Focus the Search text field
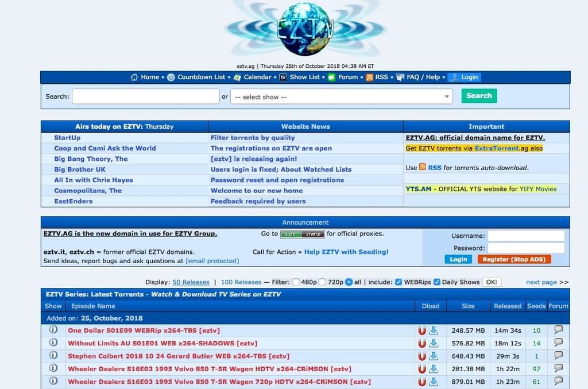Screen dimensions: 588x389 pos(145,97)
